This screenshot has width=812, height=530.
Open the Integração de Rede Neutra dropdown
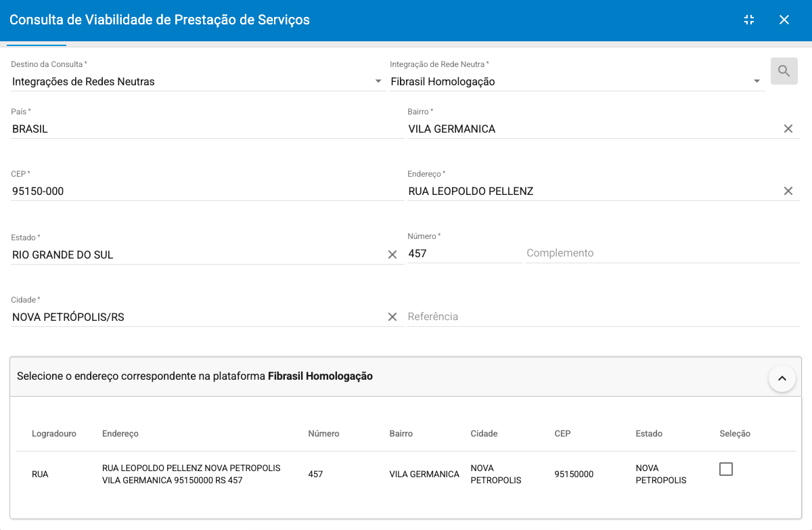coord(575,82)
